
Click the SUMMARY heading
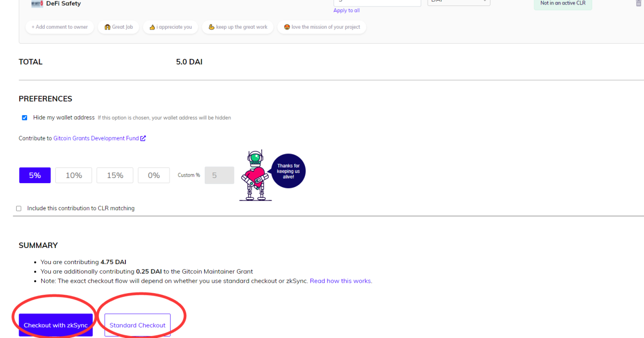[38, 245]
